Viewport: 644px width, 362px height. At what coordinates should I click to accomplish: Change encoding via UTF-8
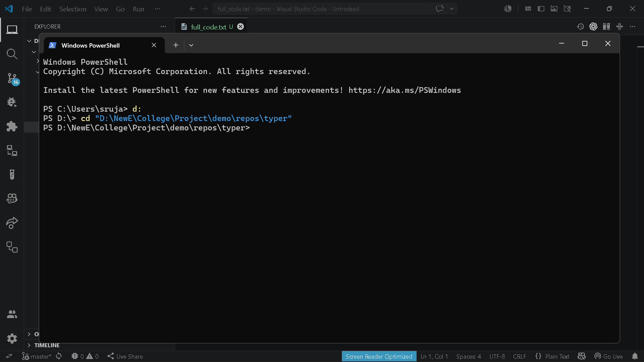[497, 356]
